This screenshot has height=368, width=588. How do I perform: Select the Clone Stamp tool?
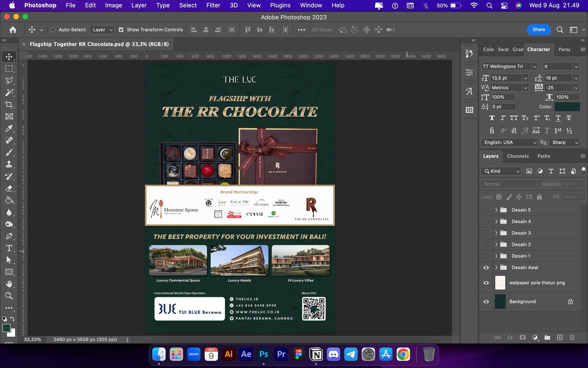pos(9,164)
